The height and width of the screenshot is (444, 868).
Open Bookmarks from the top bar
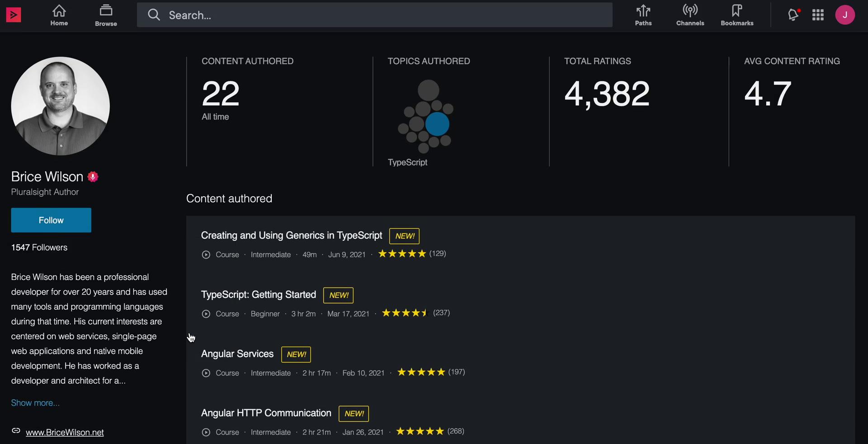pyautogui.click(x=737, y=15)
